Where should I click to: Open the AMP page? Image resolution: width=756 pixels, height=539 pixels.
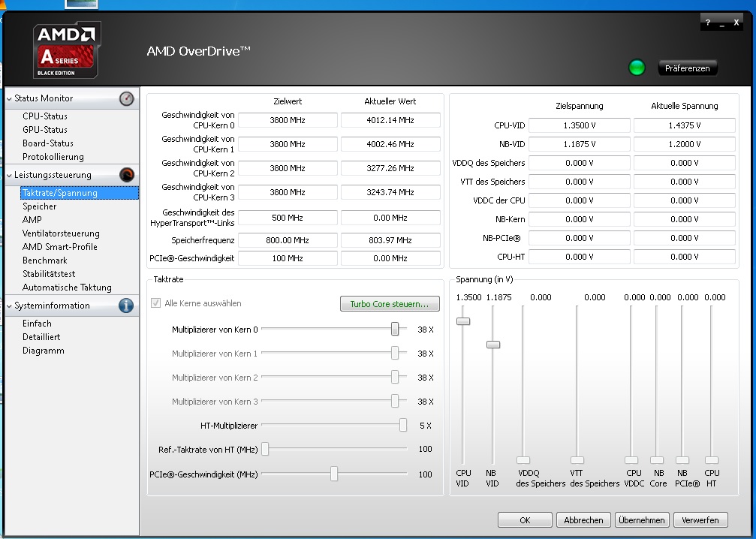click(x=32, y=220)
